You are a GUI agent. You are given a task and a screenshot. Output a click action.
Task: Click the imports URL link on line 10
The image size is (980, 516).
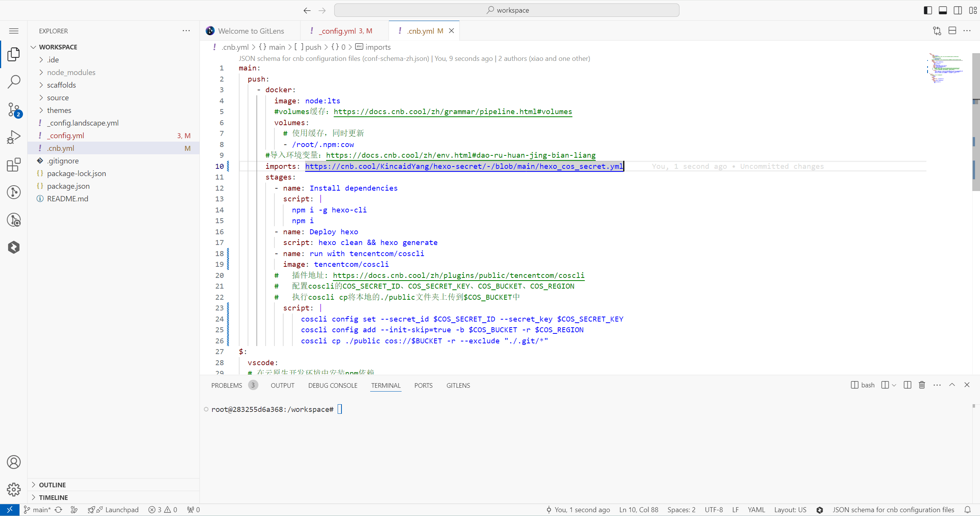coord(464,166)
